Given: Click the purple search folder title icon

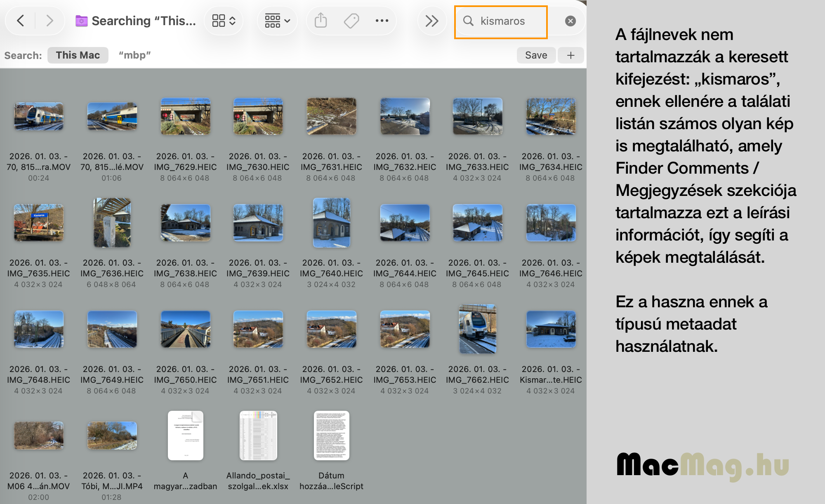Looking at the screenshot, I should (81, 21).
